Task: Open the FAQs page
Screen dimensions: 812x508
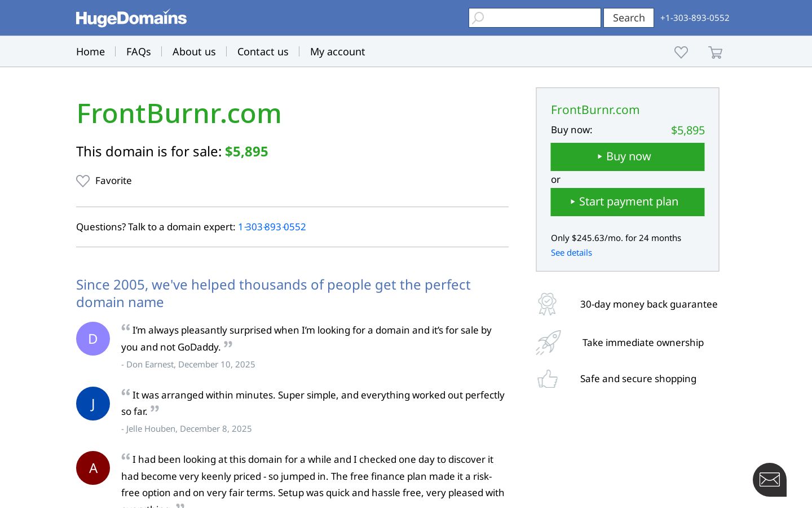Action: 139,51
